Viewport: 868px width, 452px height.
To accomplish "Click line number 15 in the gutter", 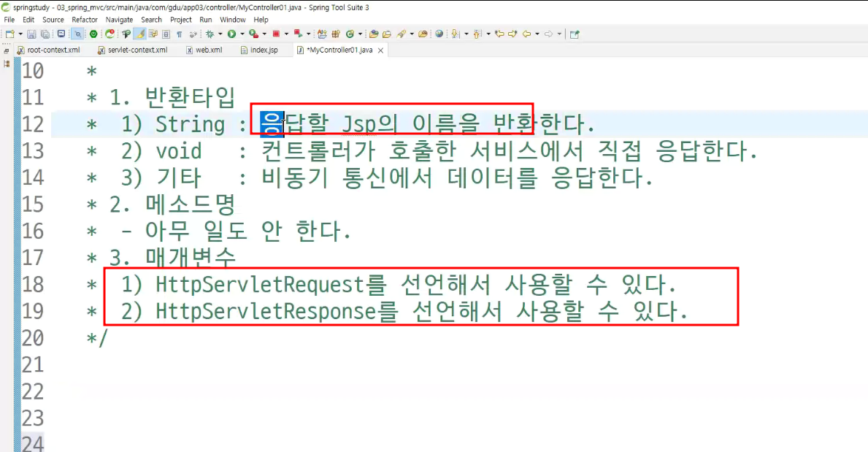I will coord(33,204).
